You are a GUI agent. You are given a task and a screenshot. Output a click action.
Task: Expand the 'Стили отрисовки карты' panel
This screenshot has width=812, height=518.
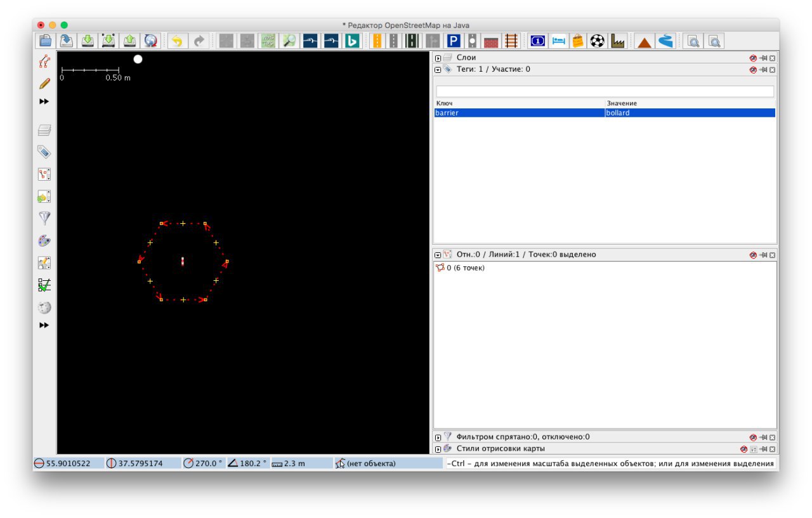pyautogui.click(x=438, y=448)
